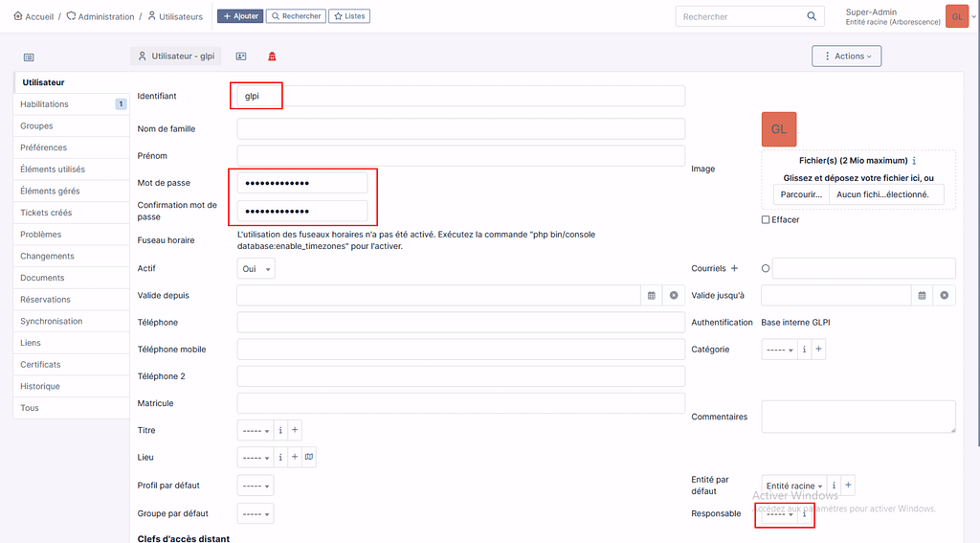This screenshot has height=543, width=980.
Task: Click Parcourir to browse for an image
Action: [801, 194]
